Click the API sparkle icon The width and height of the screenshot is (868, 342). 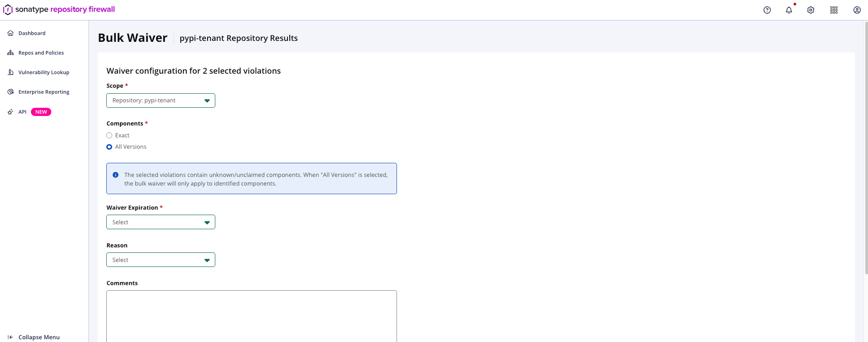[x=10, y=112]
